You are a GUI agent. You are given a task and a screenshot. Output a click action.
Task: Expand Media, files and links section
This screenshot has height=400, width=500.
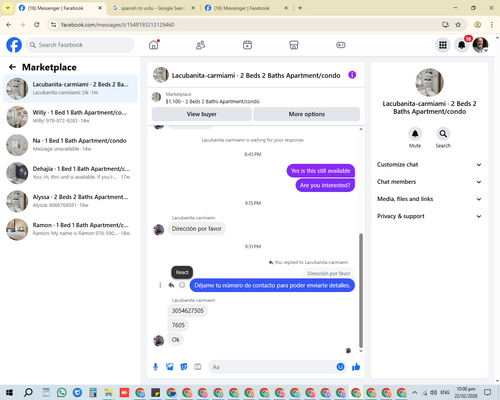click(x=429, y=199)
